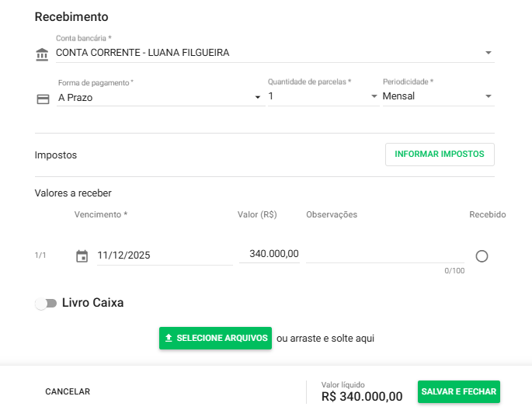Click the upload arrow icon on Selecione Arquivos

point(169,339)
